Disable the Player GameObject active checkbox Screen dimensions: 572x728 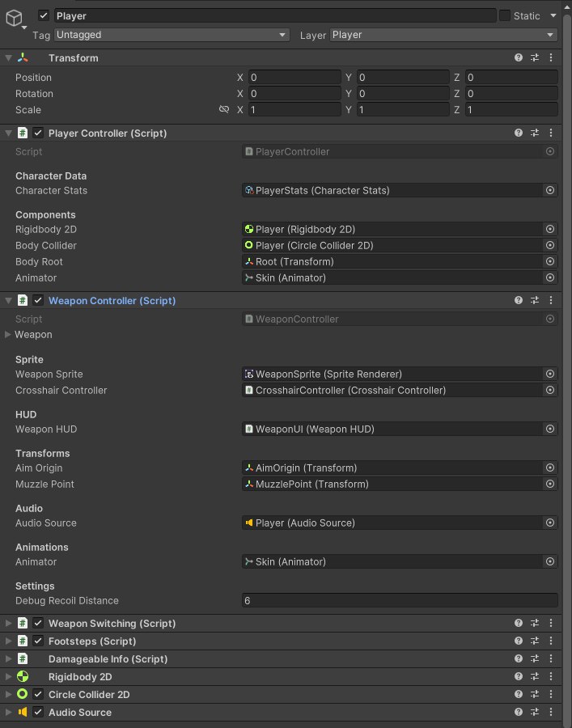[44, 15]
